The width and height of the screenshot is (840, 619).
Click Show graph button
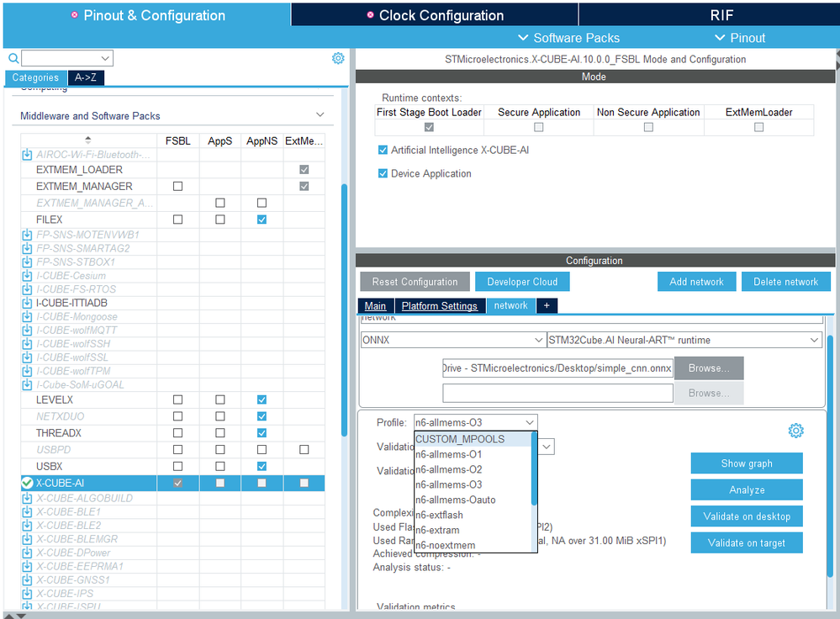(x=747, y=463)
